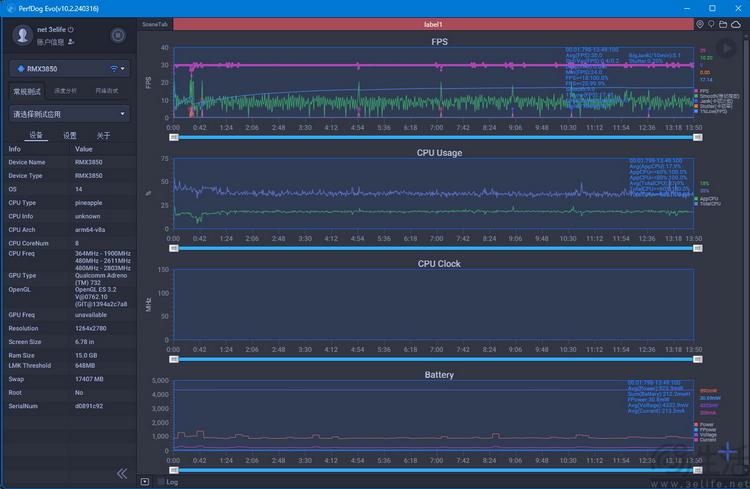The height and width of the screenshot is (489, 750).
Task: Click CPU Usage left range slider handle
Action: (x=174, y=248)
